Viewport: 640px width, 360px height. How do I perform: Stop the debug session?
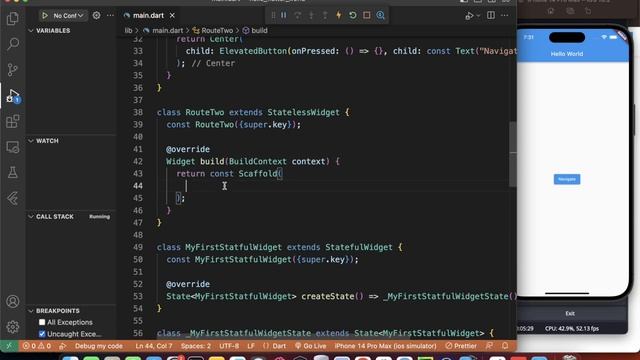click(367, 15)
